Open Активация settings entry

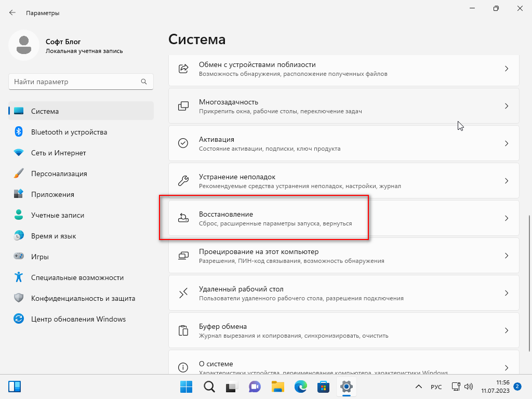point(344,143)
